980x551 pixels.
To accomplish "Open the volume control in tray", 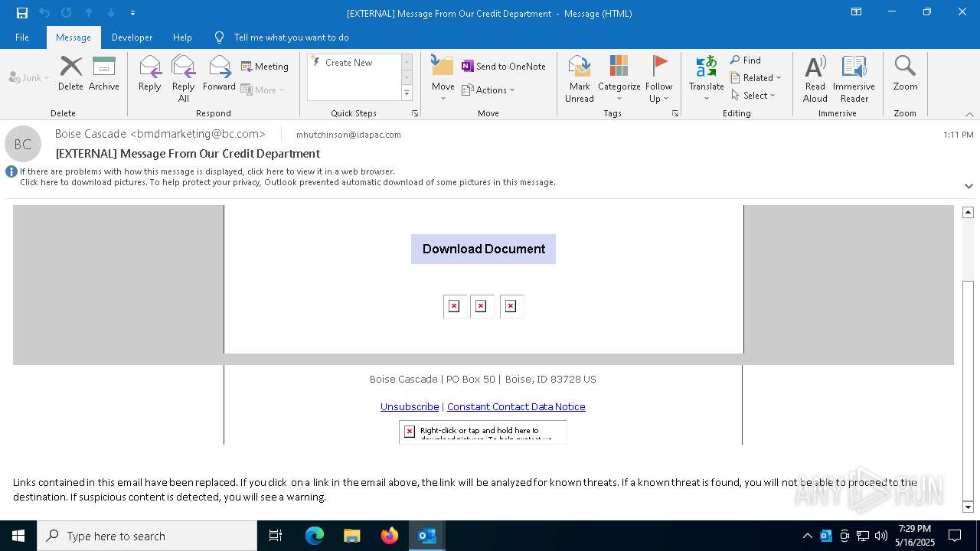I will [x=881, y=536].
